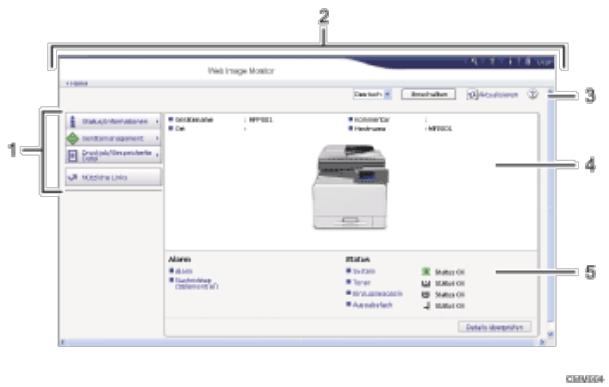Click the Hostname label
This screenshot has width=609, height=387.
(x=370, y=128)
